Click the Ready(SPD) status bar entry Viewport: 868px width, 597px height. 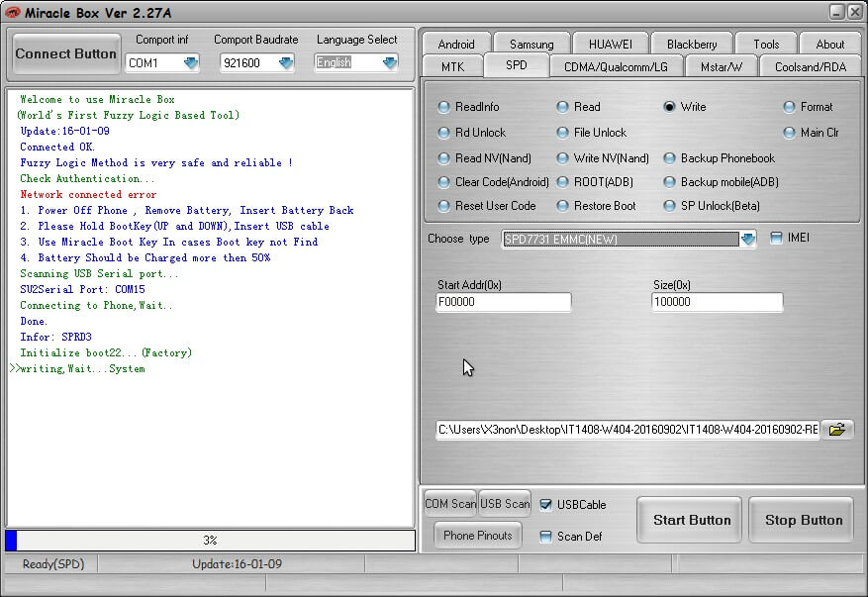click(x=53, y=563)
